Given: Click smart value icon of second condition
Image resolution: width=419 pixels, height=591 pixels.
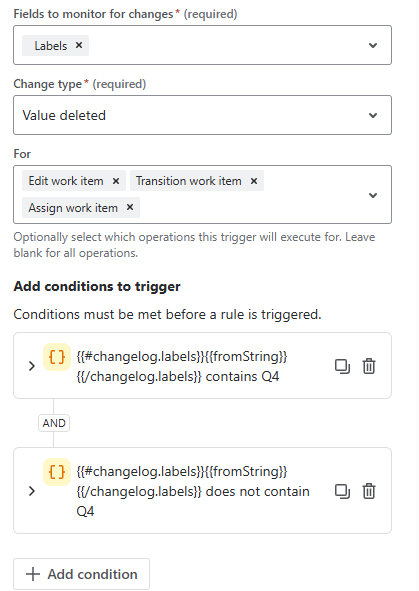Looking at the screenshot, I should pyautogui.click(x=57, y=472).
